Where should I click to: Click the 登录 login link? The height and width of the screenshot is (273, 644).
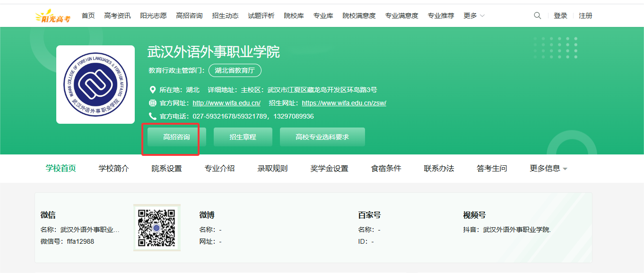pos(560,16)
